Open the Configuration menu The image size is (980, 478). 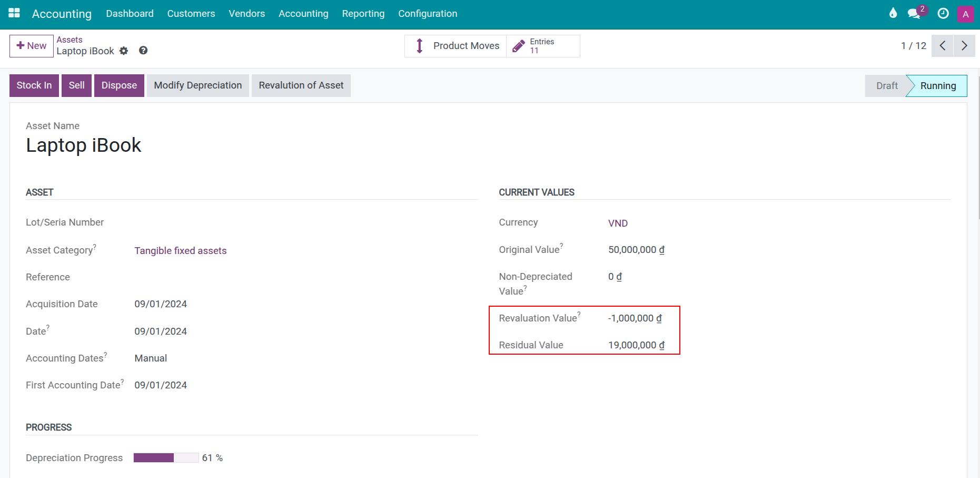point(428,14)
